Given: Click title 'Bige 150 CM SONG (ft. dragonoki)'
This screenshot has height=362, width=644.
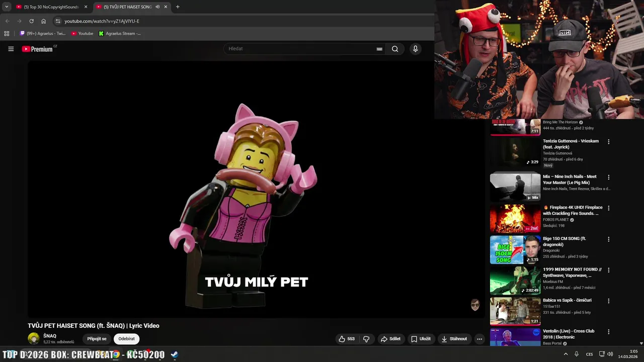Looking at the screenshot, I should pyautogui.click(x=565, y=241).
